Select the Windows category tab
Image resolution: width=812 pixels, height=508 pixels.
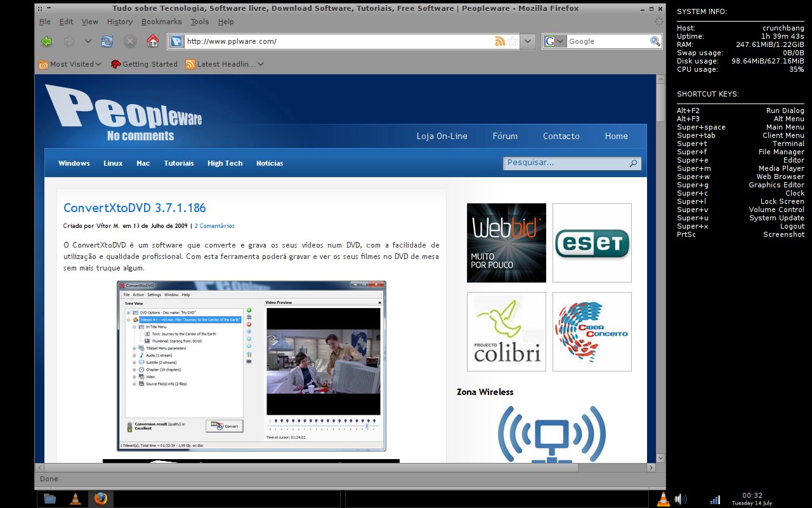(x=74, y=163)
